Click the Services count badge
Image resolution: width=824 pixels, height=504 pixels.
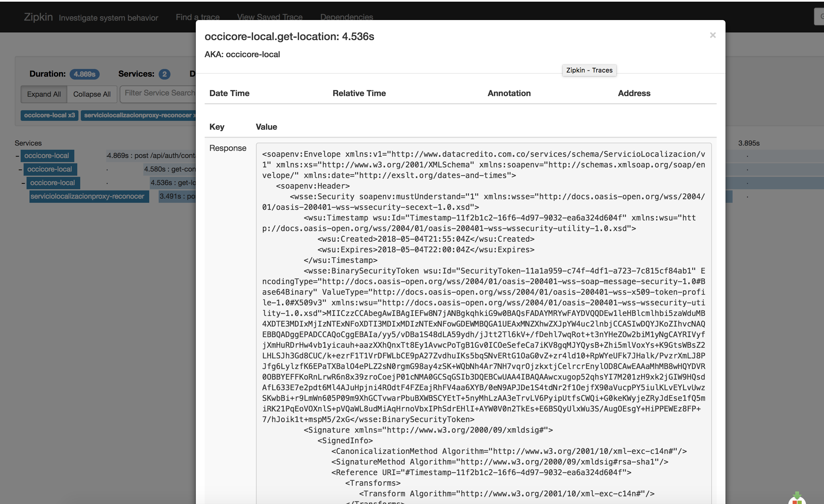164,74
